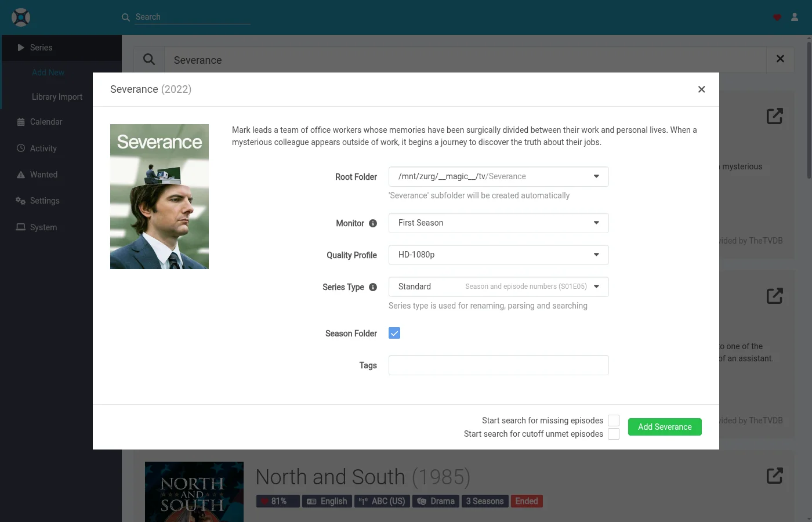Viewport: 812px width, 522px height.
Task: Click the Monitor info icon
Action: pos(373,223)
